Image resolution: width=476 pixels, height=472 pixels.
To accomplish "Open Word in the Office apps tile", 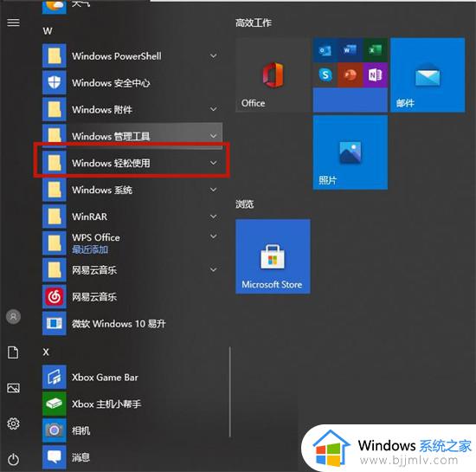I will (x=350, y=50).
